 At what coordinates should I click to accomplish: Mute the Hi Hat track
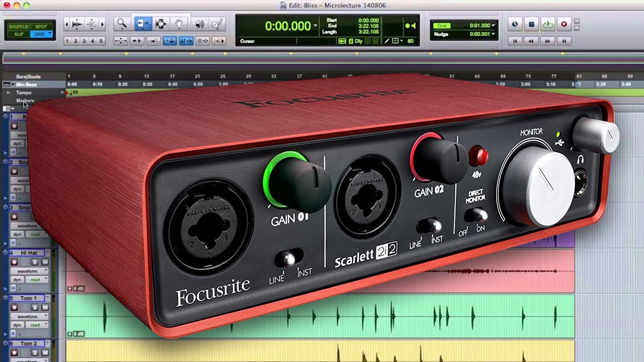click(45, 262)
